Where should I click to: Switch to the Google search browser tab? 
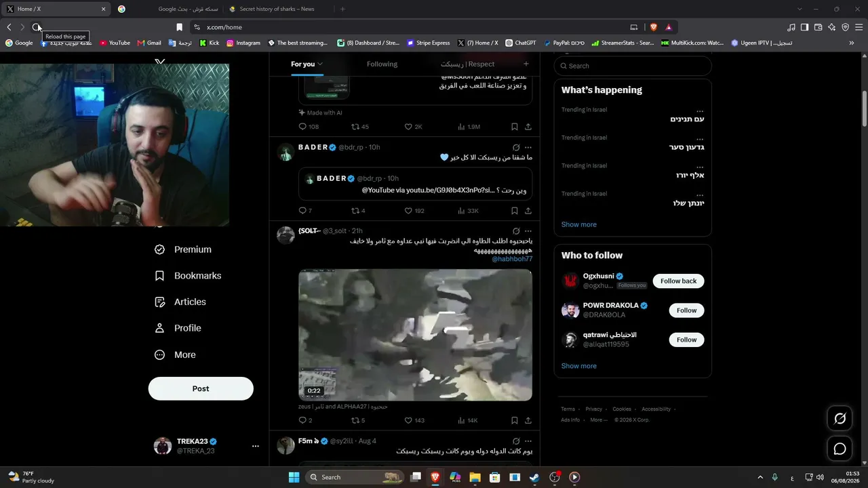[x=167, y=9]
